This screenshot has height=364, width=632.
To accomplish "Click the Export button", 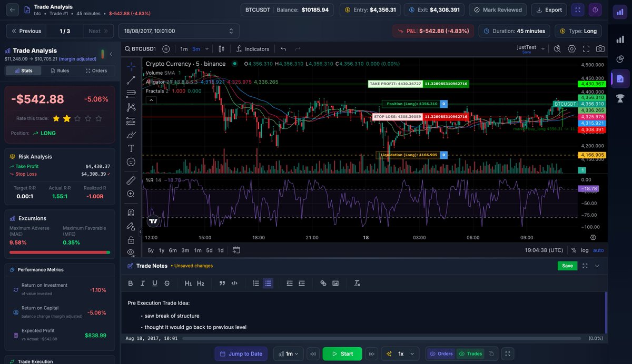I will [549, 9].
